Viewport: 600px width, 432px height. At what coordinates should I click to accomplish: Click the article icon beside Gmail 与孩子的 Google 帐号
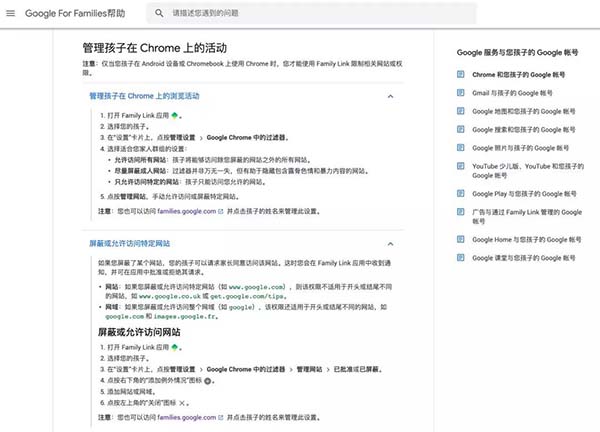(462, 92)
